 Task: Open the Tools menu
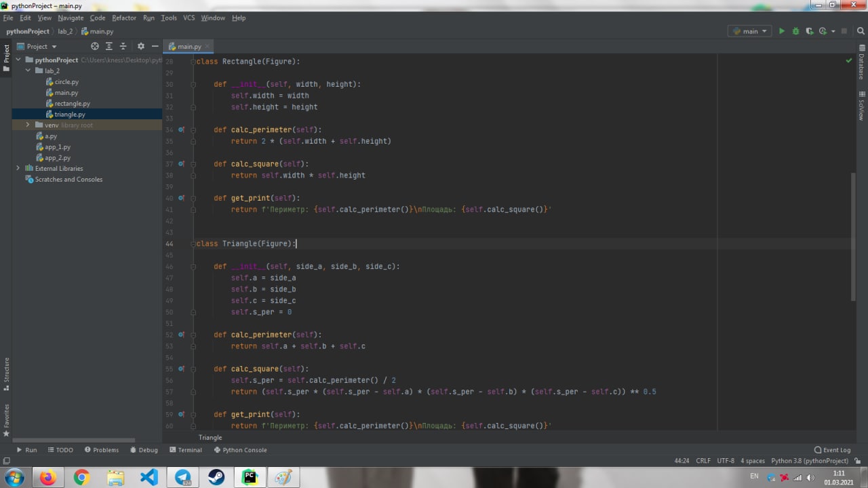click(x=169, y=18)
